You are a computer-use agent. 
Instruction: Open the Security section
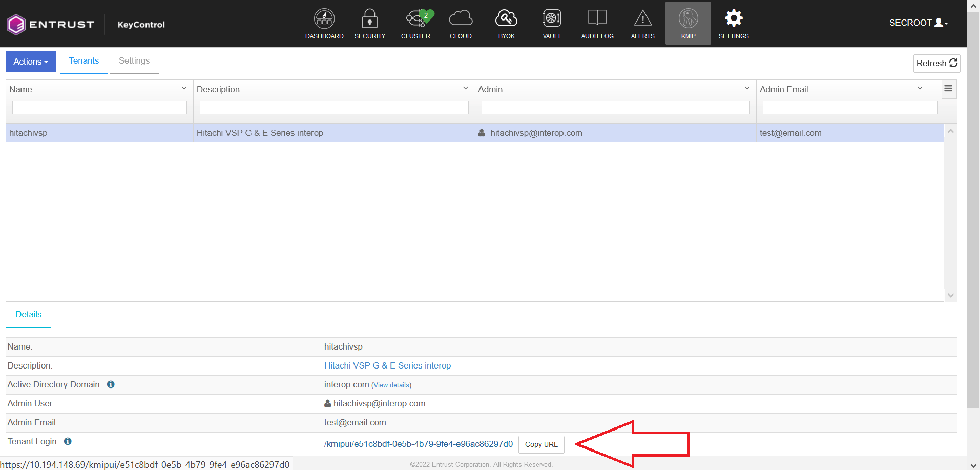[x=370, y=24]
